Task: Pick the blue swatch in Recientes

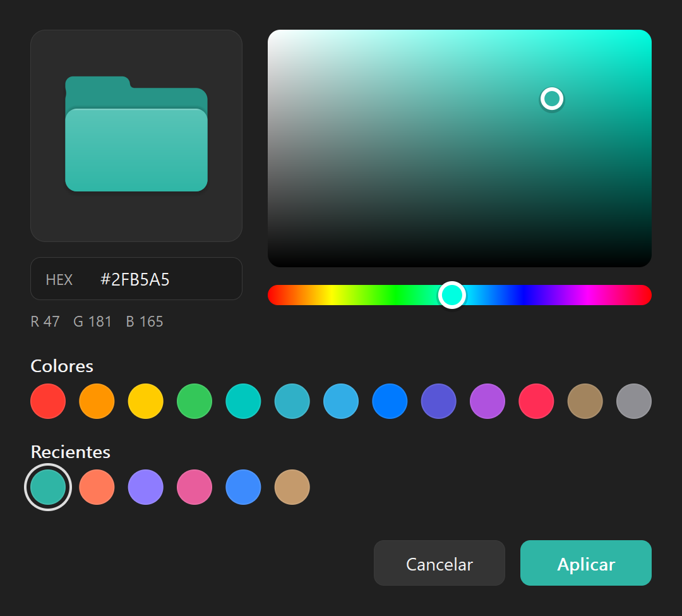Action: click(243, 487)
